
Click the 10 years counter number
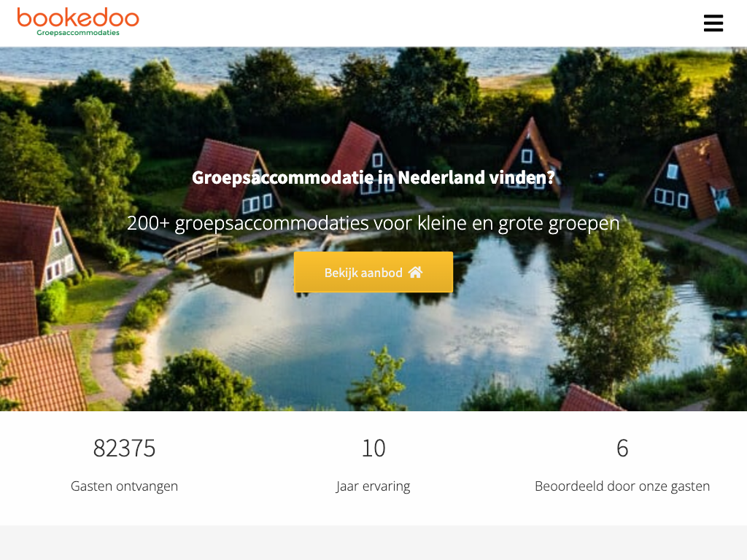click(x=373, y=448)
